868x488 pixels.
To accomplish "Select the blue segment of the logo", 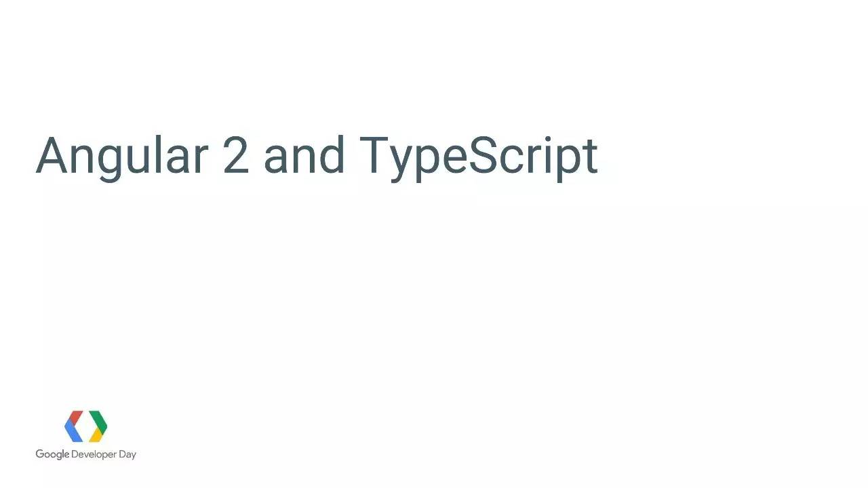I will point(73,431).
